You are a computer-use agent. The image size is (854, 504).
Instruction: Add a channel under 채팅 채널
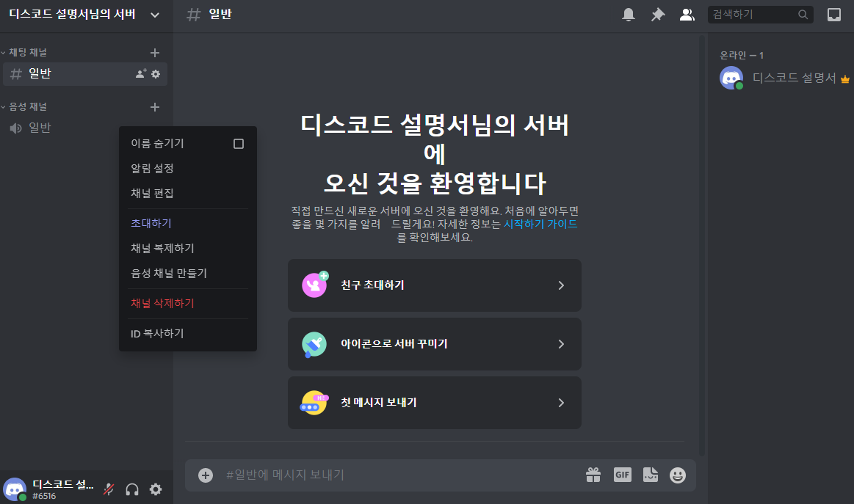click(155, 53)
